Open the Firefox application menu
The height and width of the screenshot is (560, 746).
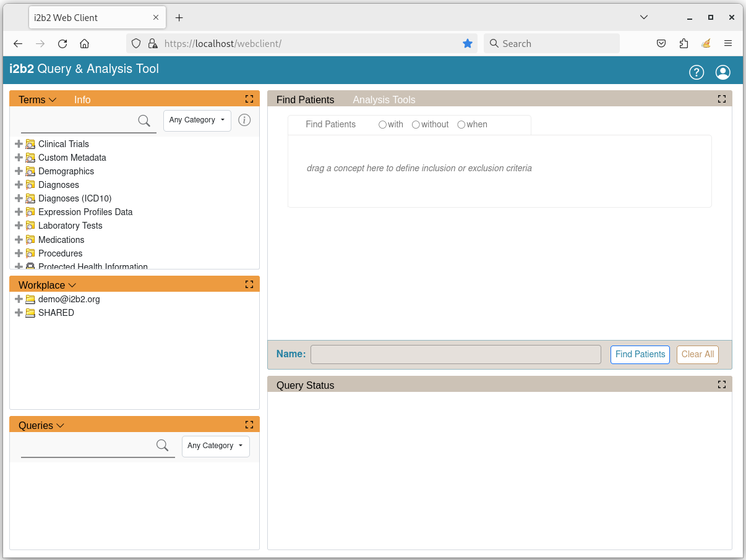tap(728, 43)
